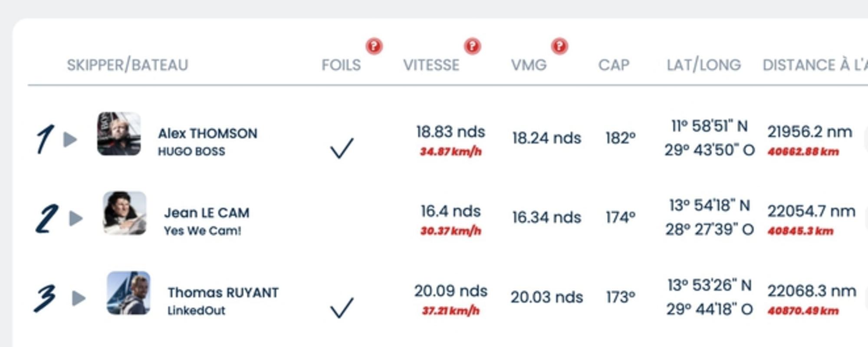Expand Jean LE CAM row arrow
This screenshot has height=347, width=868.
coord(76,219)
